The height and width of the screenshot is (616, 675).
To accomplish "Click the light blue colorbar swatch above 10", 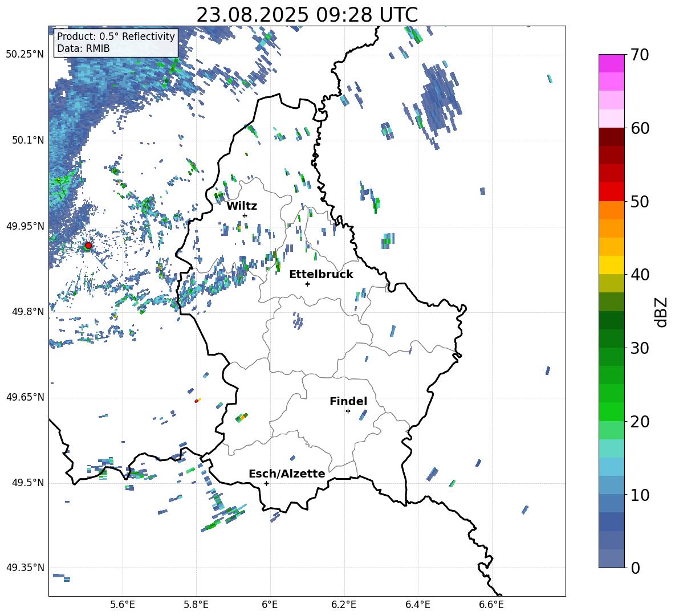I will (x=611, y=467).
